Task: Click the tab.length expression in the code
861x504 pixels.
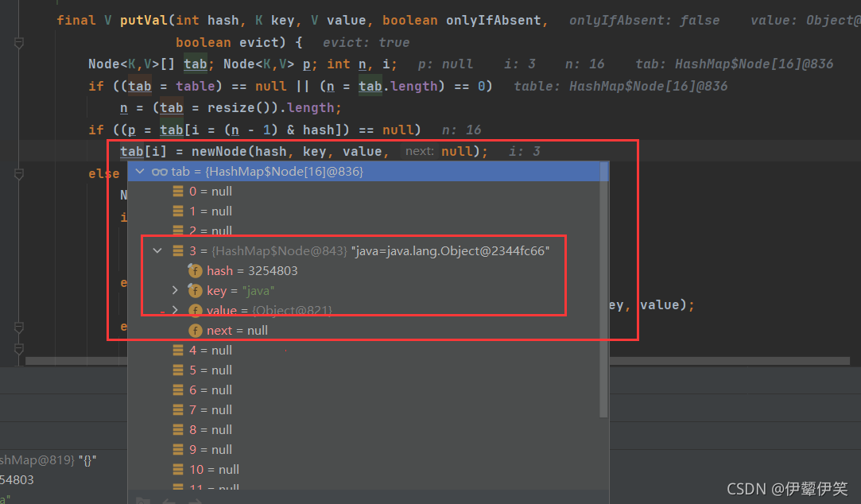Action: tap(398, 86)
